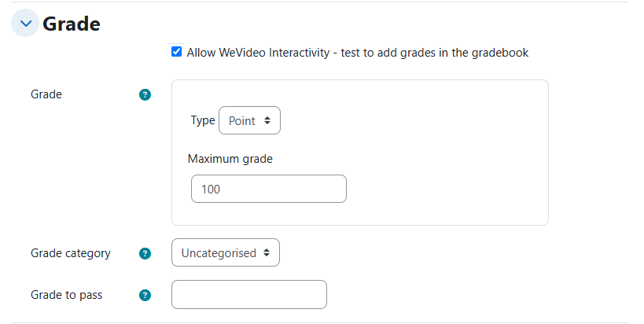Viewport: 644px width, 324px height.
Task: Click the Grade section heading text
Action: click(x=72, y=24)
